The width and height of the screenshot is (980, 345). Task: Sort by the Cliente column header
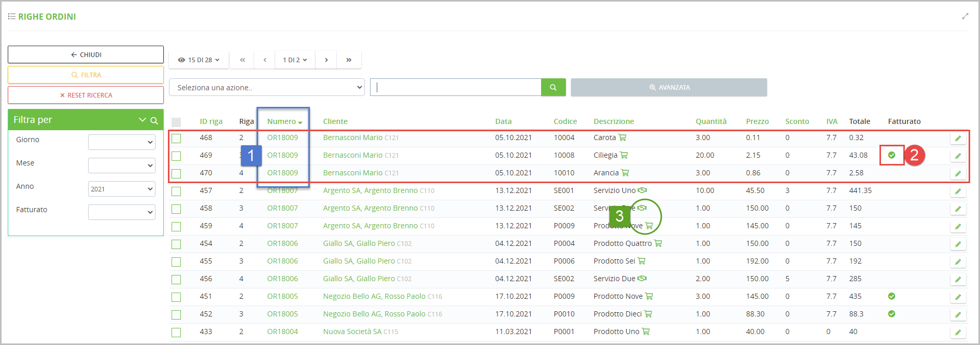point(335,121)
